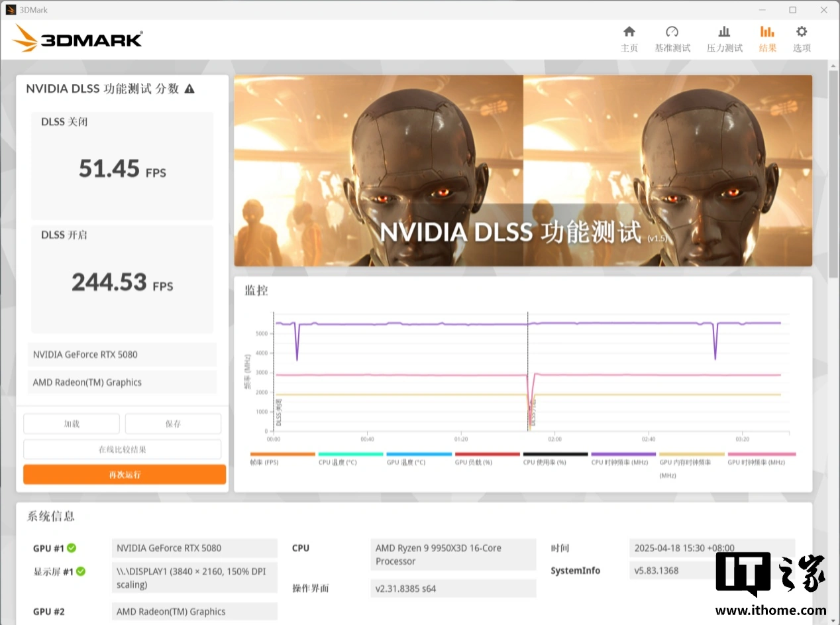
Task: Toggle the GPU 负载 red legend swatch
Action: pyautogui.click(x=487, y=455)
